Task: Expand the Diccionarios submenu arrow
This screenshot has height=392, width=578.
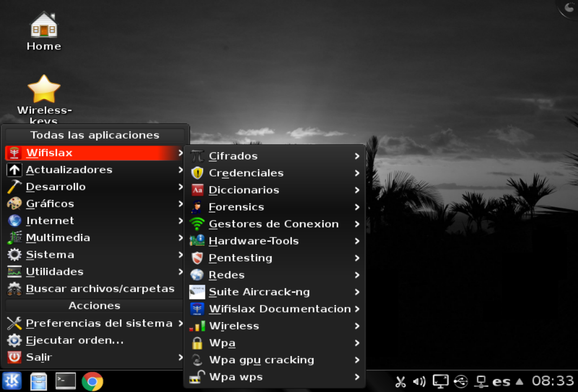Action: click(x=357, y=190)
